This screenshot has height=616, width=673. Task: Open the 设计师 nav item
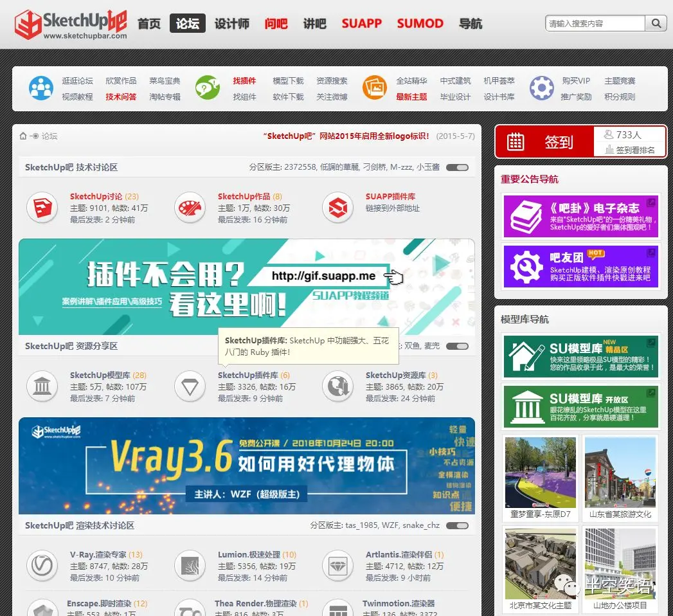point(232,24)
